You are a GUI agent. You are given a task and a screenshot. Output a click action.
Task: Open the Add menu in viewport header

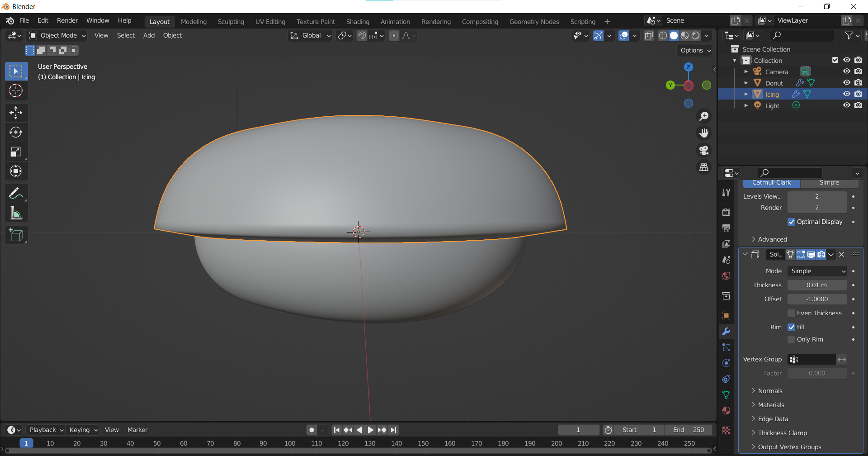point(149,35)
